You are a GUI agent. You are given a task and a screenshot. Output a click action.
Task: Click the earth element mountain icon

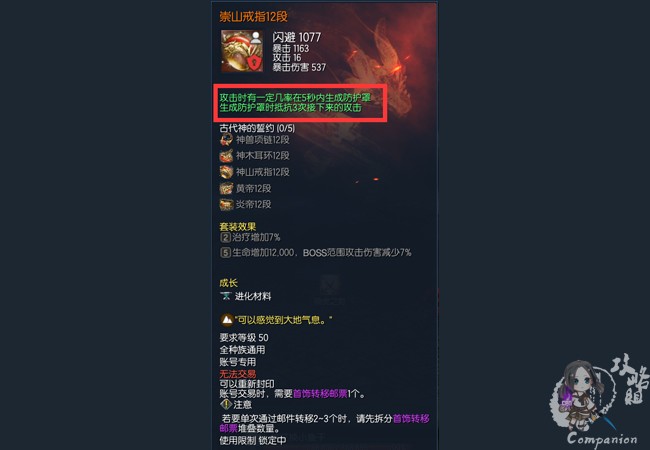click(x=226, y=320)
